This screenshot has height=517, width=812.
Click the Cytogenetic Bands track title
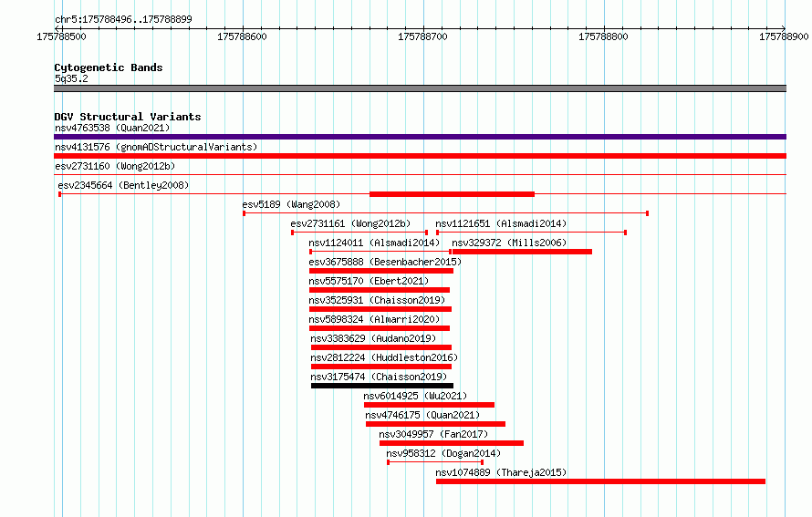tap(109, 67)
